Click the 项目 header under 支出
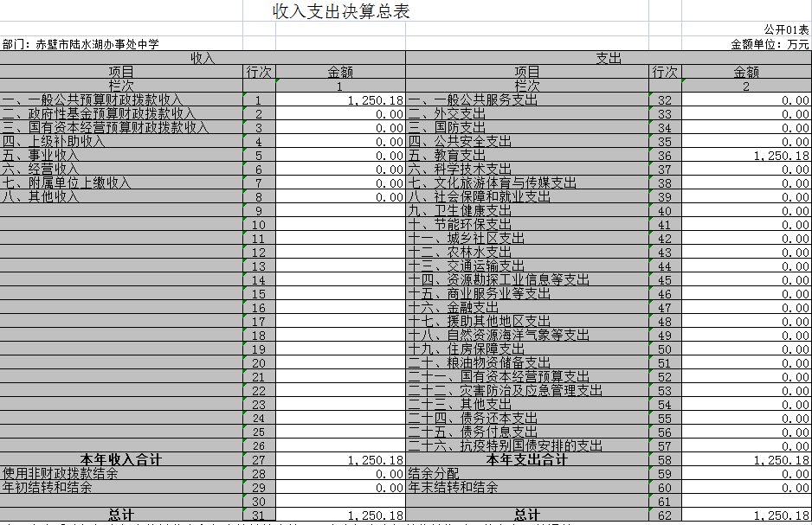This screenshot has height=525, width=812. 527,72
